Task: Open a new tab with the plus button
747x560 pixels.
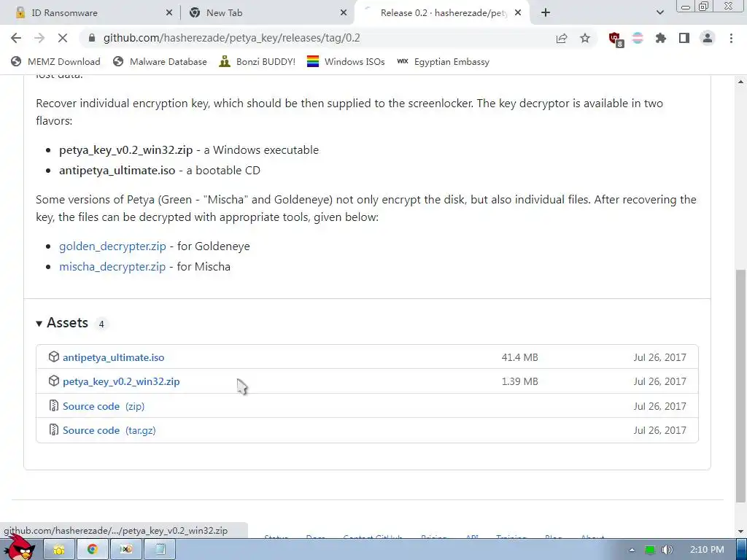Action: point(546,13)
